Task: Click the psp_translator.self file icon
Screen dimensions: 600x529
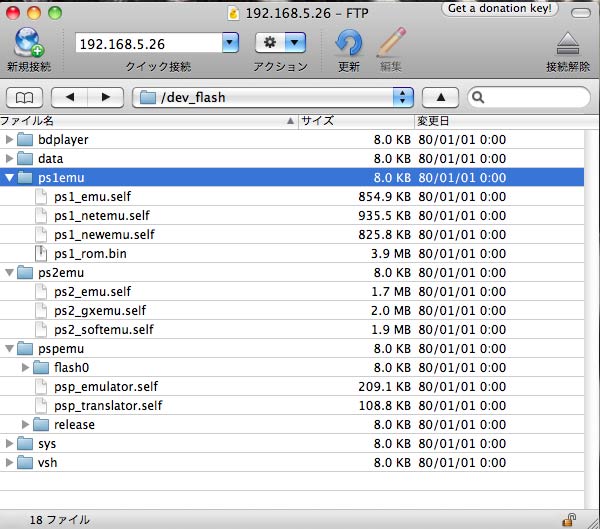Action: pyautogui.click(x=41, y=405)
